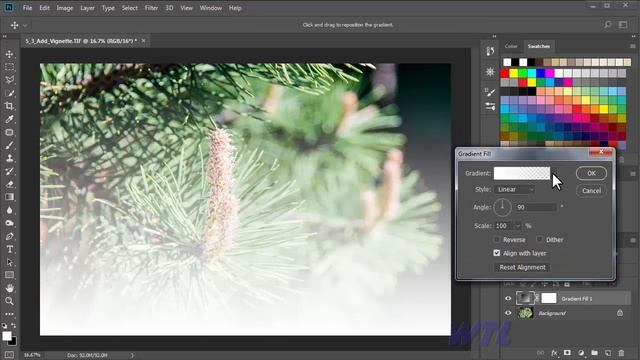Open the File menu
Image resolution: width=640 pixels, height=360 pixels.
coord(27,8)
